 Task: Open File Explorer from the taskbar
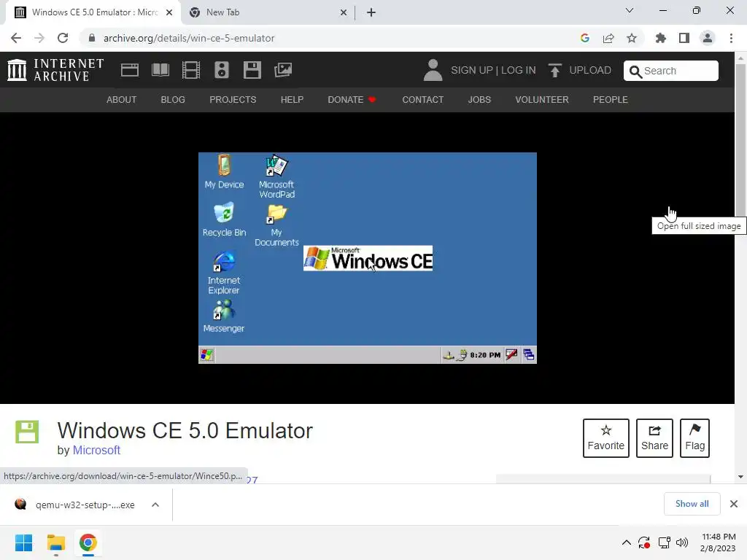(56, 542)
